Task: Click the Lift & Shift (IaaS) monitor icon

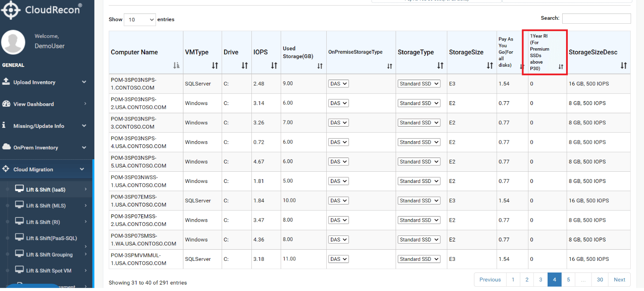Action: point(19,189)
